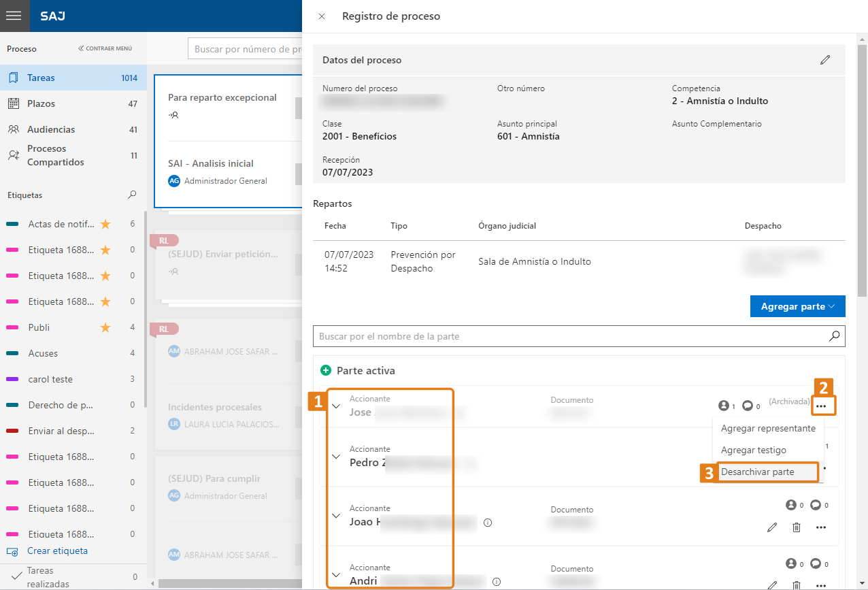
Task: Expand the Jose accionante row
Action: 335,406
